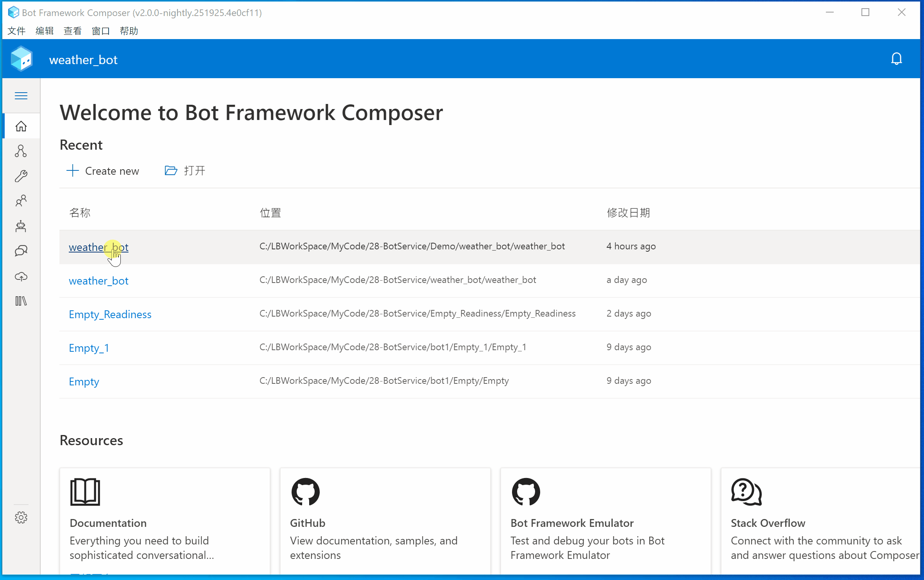Image resolution: width=924 pixels, height=580 pixels.
Task: Open the Package manager library icon
Action: (21, 301)
